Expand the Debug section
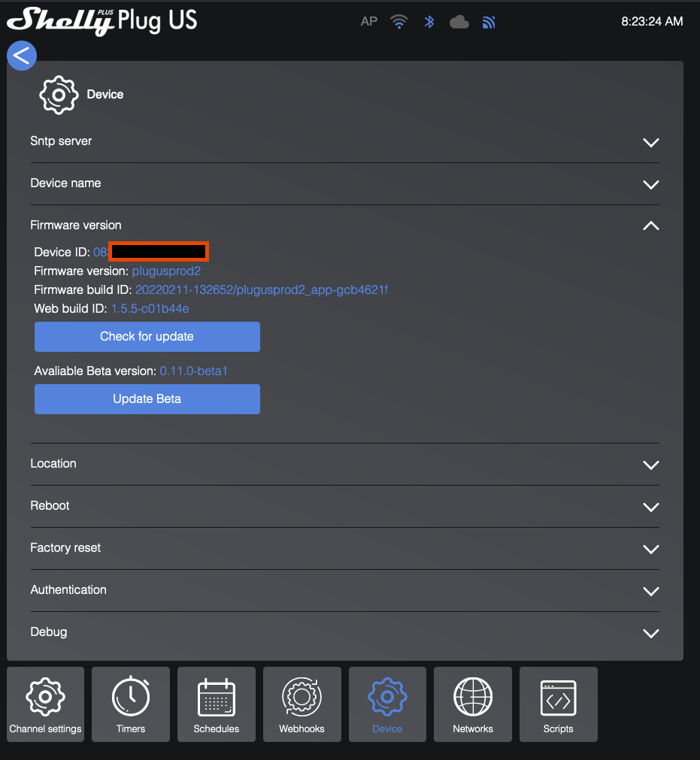The image size is (700, 760). 344,632
